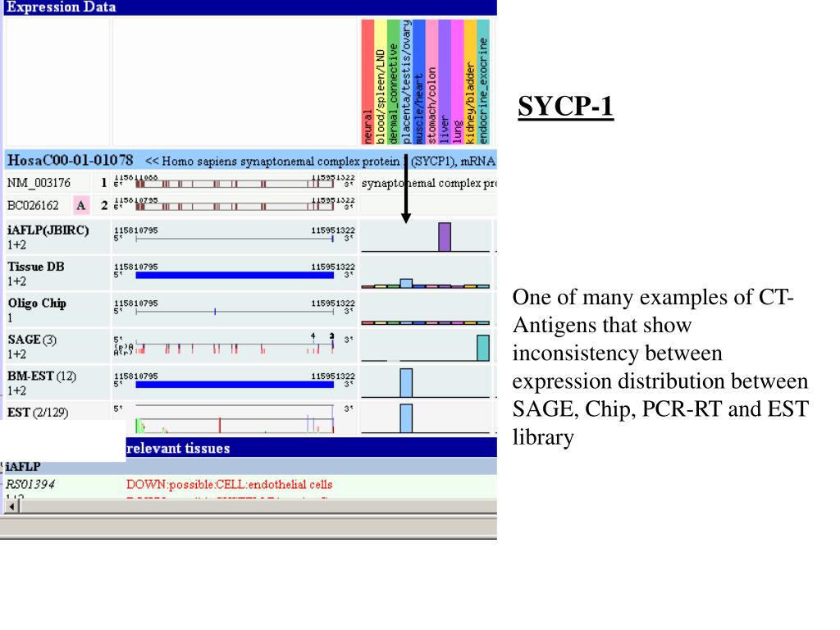
Task: Select the neural tissue color column
Action: click(x=367, y=82)
